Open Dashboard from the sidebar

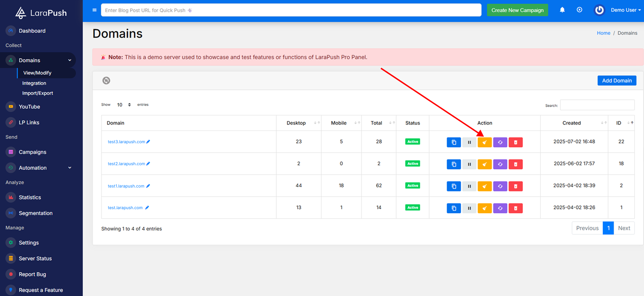(x=32, y=31)
